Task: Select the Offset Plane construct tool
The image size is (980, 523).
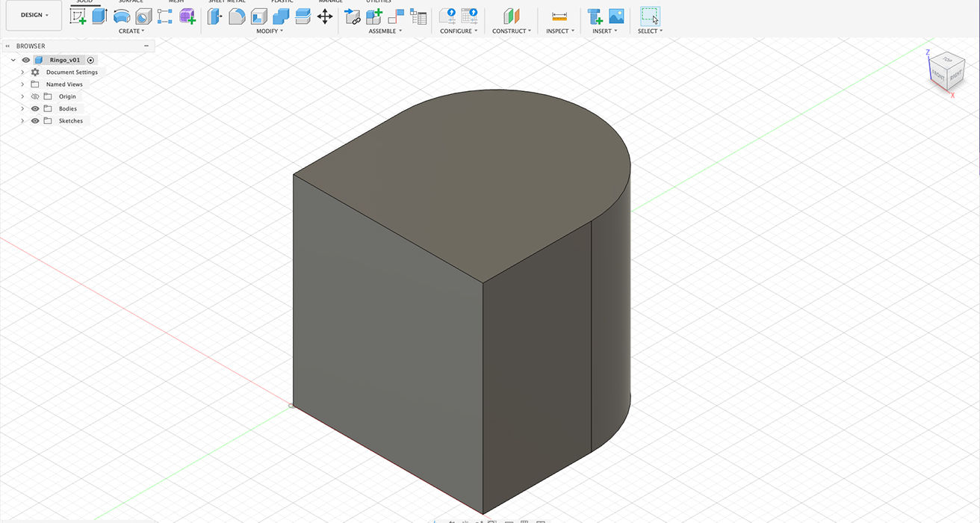Action: click(x=511, y=16)
